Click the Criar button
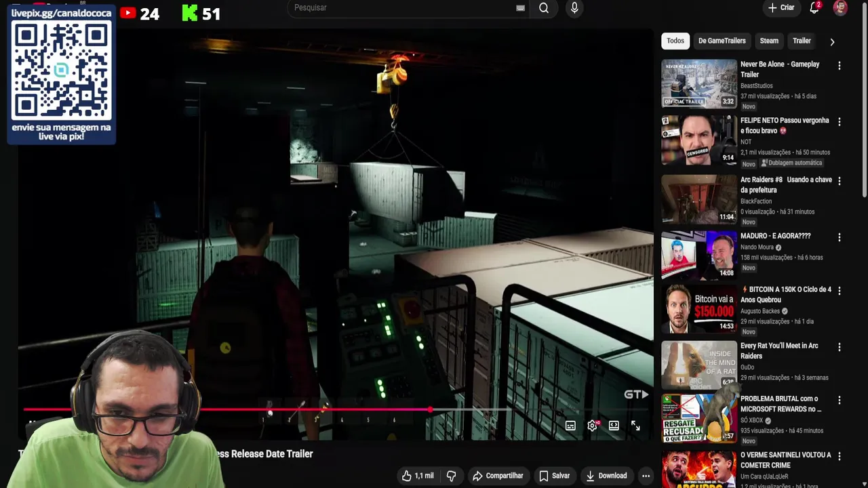Screen dimensions: 868x488 click(x=781, y=7)
